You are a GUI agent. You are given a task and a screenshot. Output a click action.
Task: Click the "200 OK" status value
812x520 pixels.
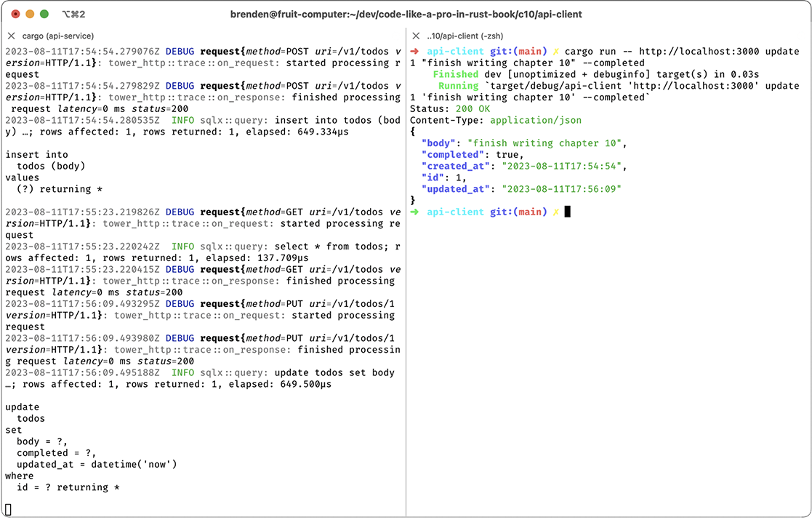[473, 109]
